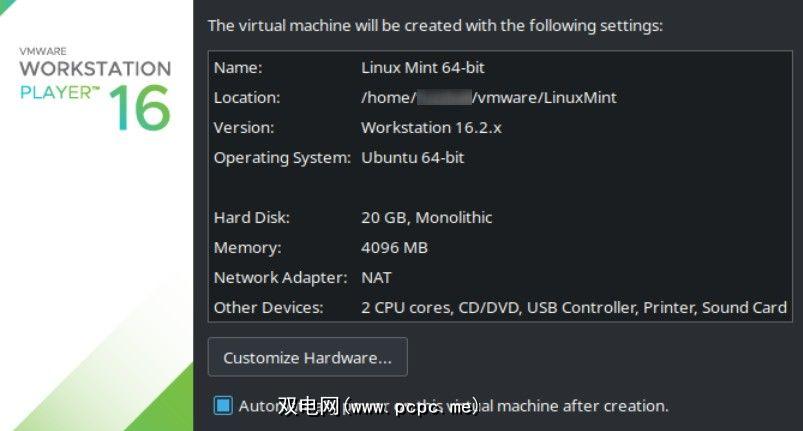Click the Customize Hardware button
The width and height of the screenshot is (803, 431).
coord(307,358)
